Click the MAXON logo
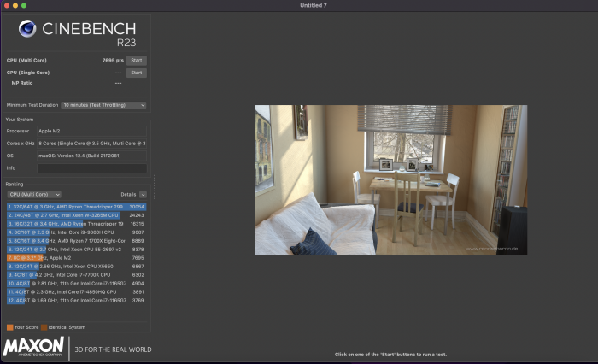 [33, 346]
